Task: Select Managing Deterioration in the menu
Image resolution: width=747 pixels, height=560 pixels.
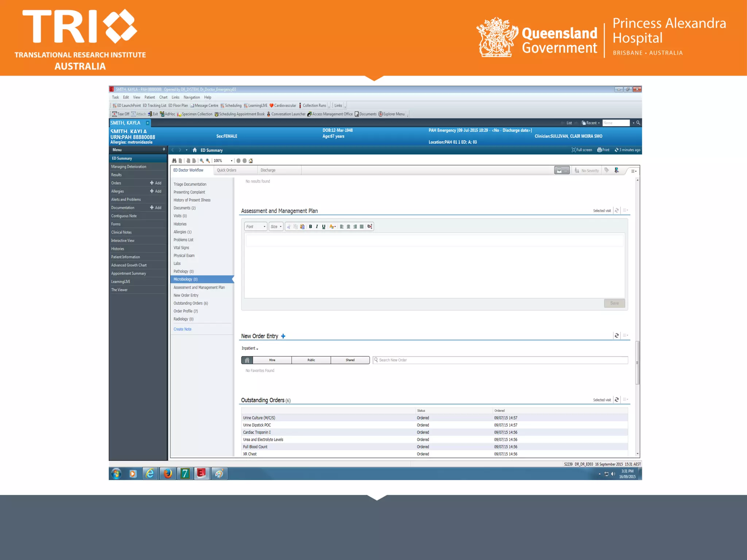Action: click(129, 167)
